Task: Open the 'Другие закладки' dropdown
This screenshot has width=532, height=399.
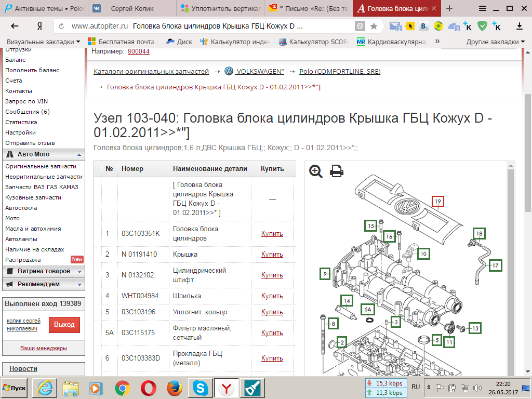Action: pyautogui.click(x=495, y=42)
